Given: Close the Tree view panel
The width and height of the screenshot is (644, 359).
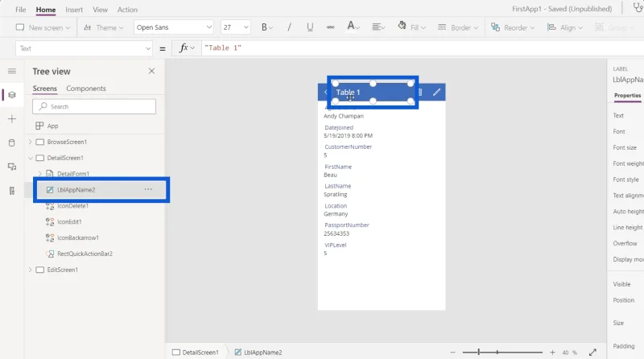Looking at the screenshot, I should coord(151,71).
